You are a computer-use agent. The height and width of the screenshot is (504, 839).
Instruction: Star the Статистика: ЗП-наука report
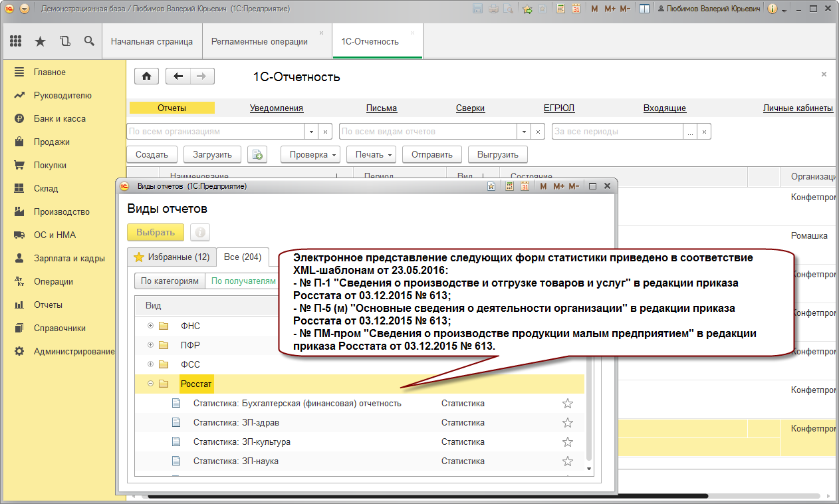tap(567, 461)
